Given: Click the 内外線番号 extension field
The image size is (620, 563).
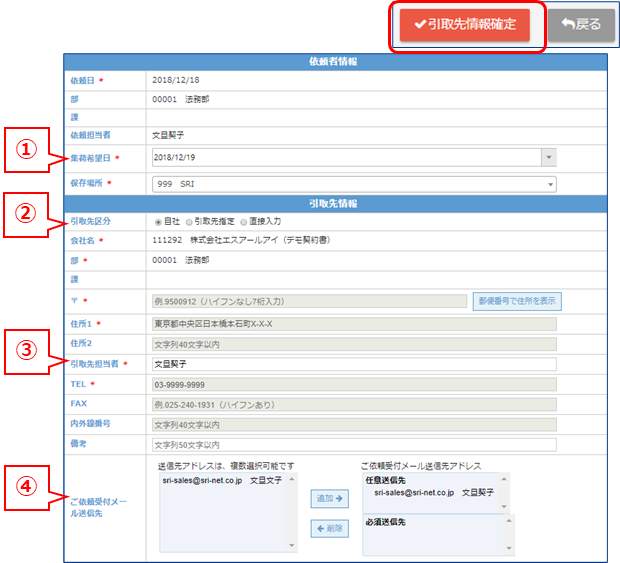Looking at the screenshot, I should pyautogui.click(x=353, y=424).
